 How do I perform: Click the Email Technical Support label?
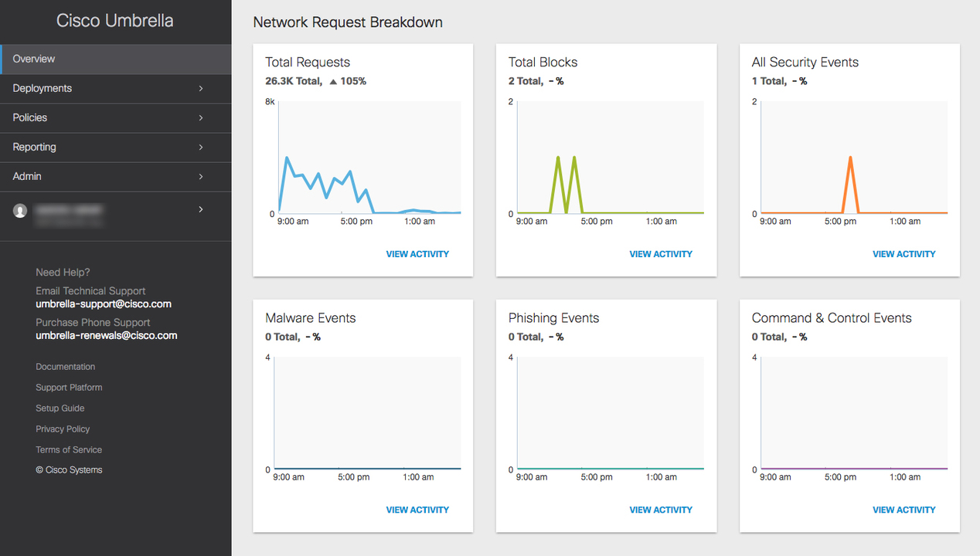(90, 291)
